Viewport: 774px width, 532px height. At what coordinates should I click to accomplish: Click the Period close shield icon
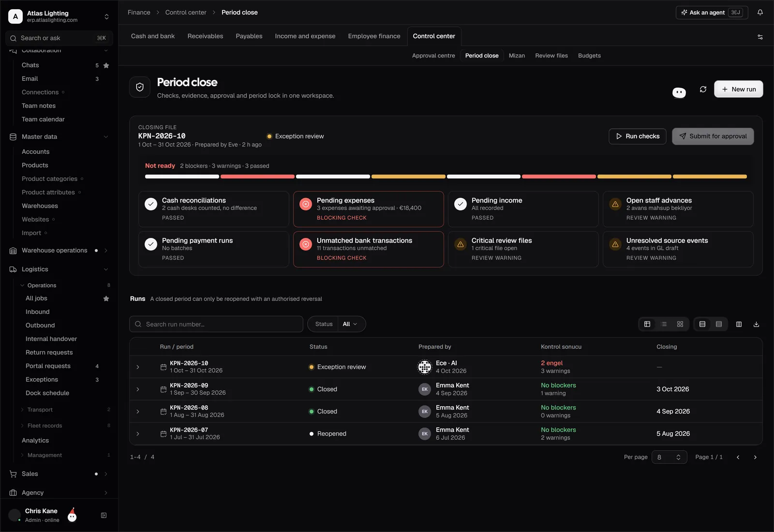[x=140, y=87]
